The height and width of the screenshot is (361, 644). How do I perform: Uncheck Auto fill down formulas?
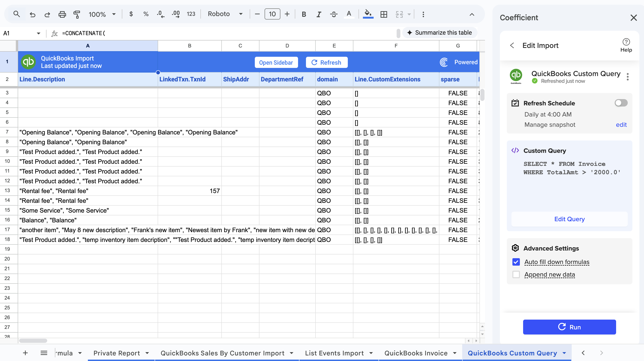(x=516, y=262)
